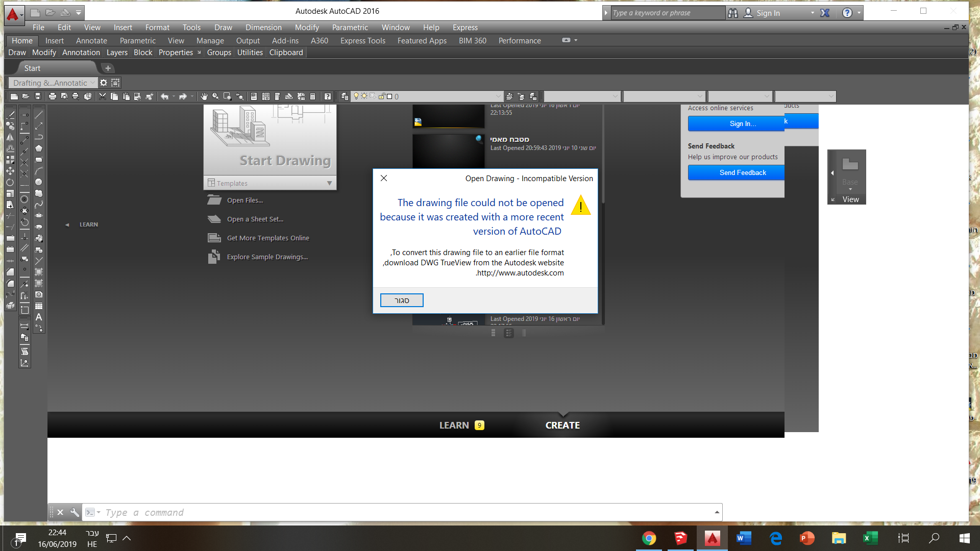The image size is (980, 551).
Task: Select the Polygon draw tool
Action: tap(39, 148)
